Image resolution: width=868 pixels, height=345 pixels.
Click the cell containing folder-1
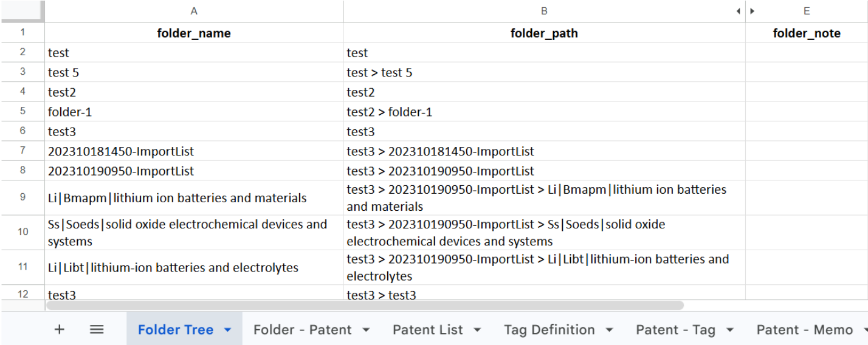pos(194,112)
